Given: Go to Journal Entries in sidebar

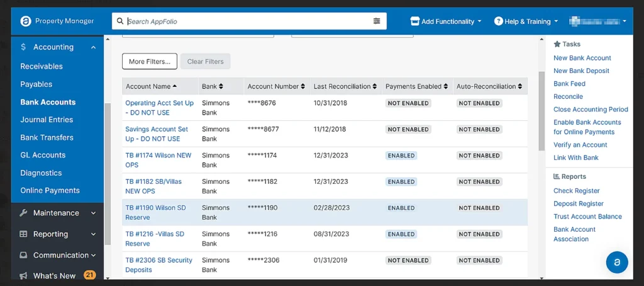Looking at the screenshot, I should click(47, 120).
